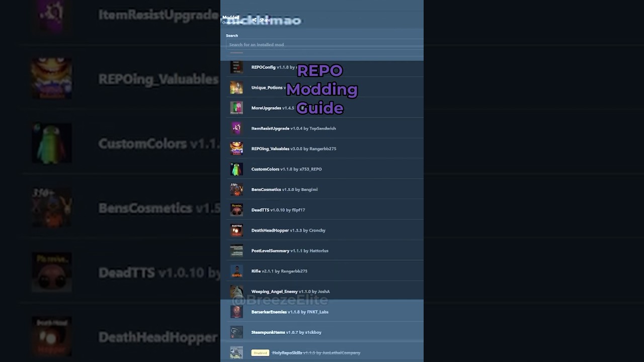
Task: Select the REPOing_Valuables mod icon
Action: tap(236, 149)
